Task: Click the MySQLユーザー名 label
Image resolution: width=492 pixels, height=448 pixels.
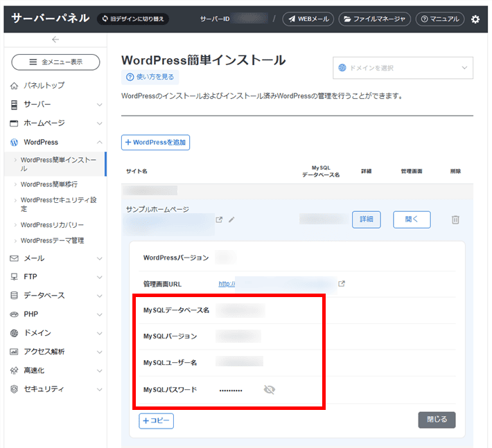Action: [x=170, y=363]
